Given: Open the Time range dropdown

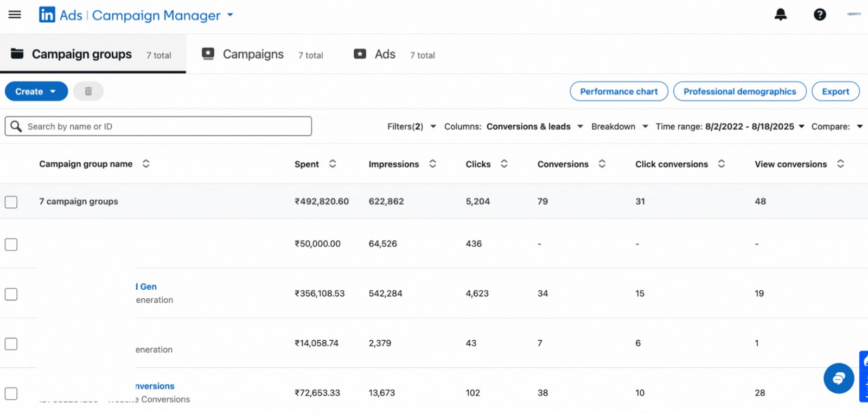Looking at the screenshot, I should coord(730,126).
